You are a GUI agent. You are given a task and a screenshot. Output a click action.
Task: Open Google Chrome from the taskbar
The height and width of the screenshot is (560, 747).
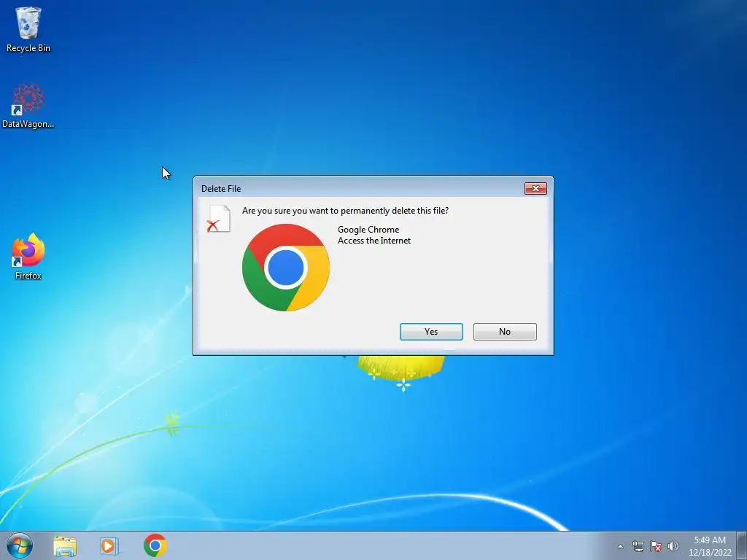pos(155,545)
